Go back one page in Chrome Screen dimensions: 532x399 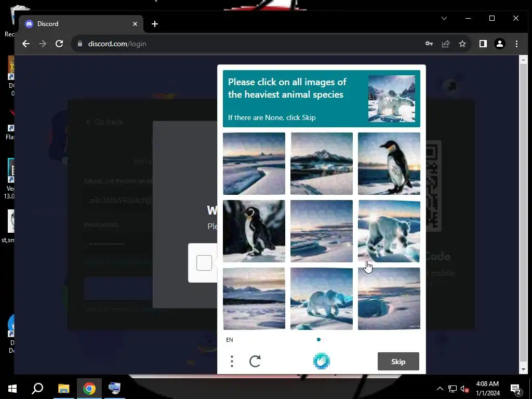(x=26, y=44)
